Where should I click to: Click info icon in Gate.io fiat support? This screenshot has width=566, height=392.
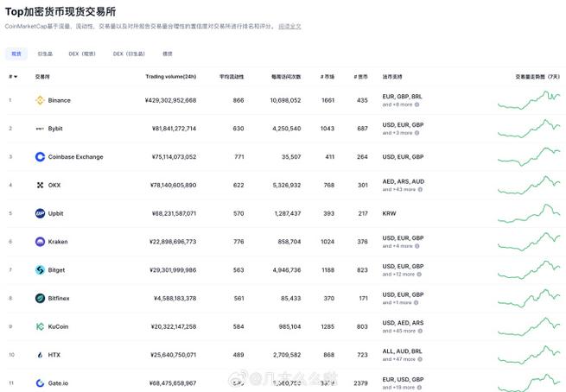(419, 388)
